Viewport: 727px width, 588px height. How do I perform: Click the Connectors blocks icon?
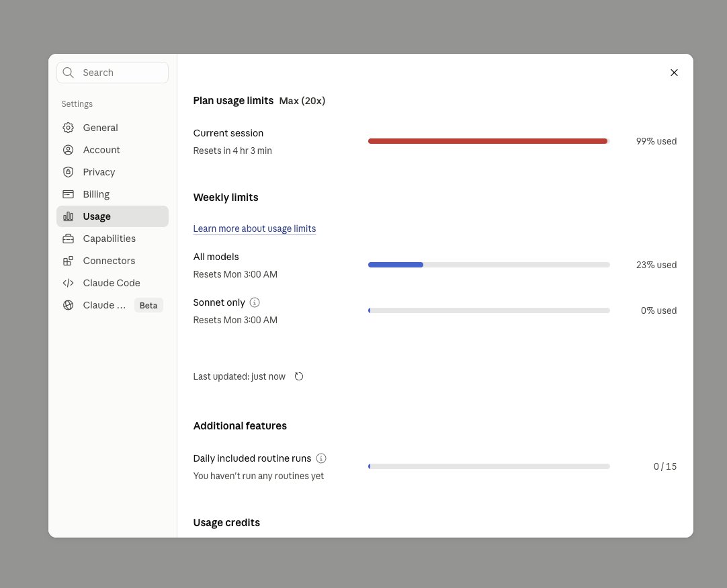[x=68, y=261]
